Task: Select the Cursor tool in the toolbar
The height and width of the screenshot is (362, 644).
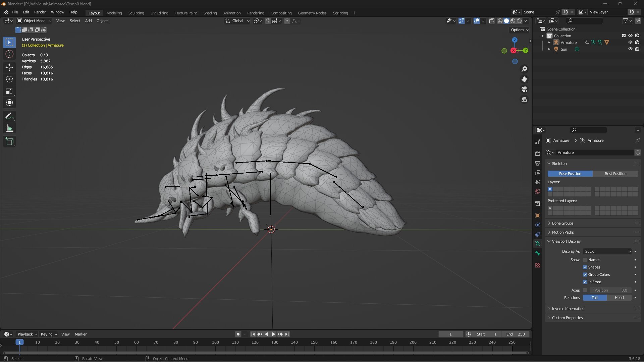Action: pos(9,54)
